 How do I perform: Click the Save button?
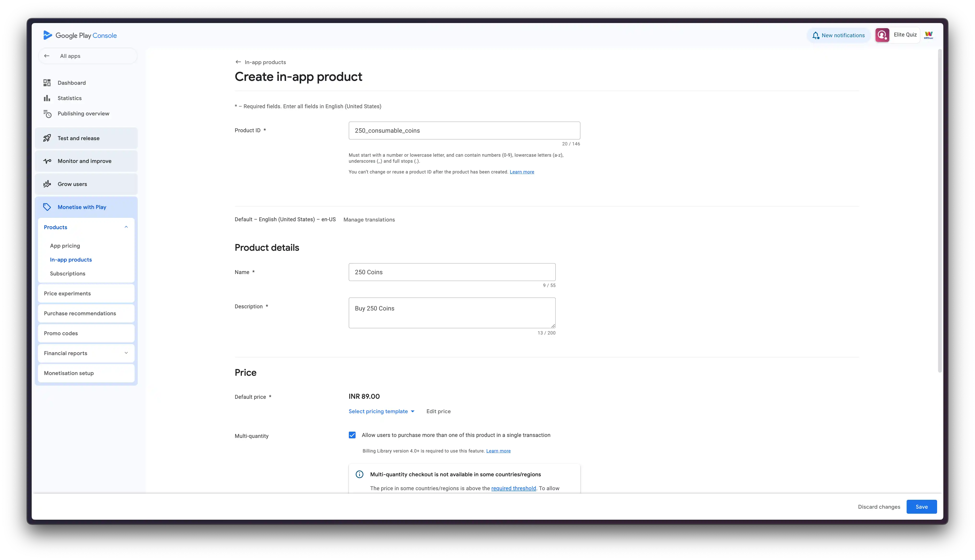coord(921,506)
